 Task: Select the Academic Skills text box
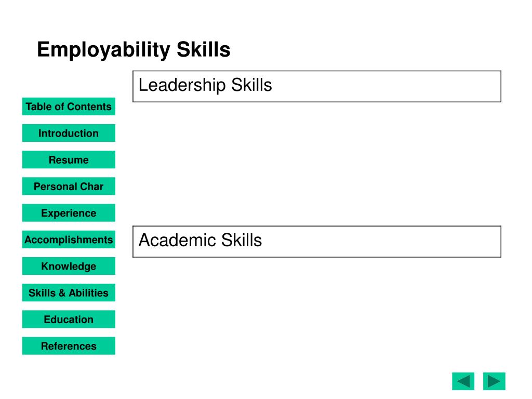tap(317, 242)
